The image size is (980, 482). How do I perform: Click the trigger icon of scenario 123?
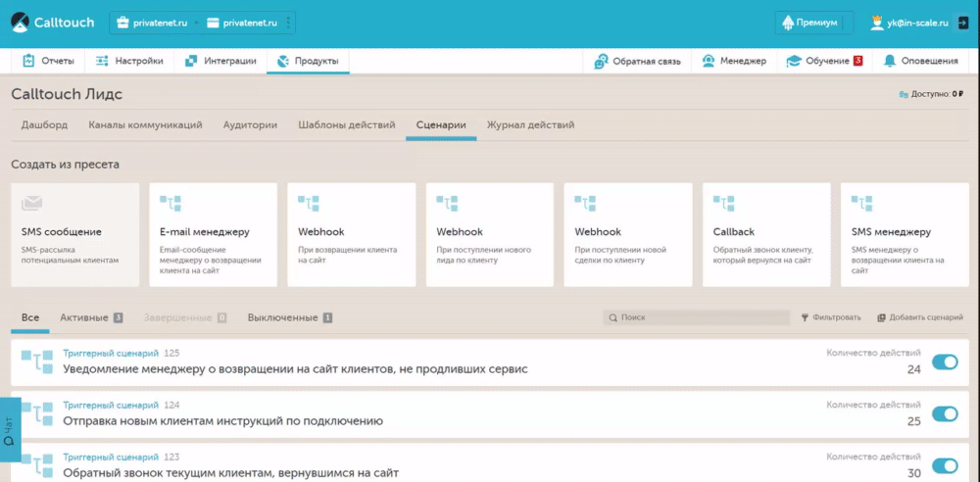[x=37, y=466]
